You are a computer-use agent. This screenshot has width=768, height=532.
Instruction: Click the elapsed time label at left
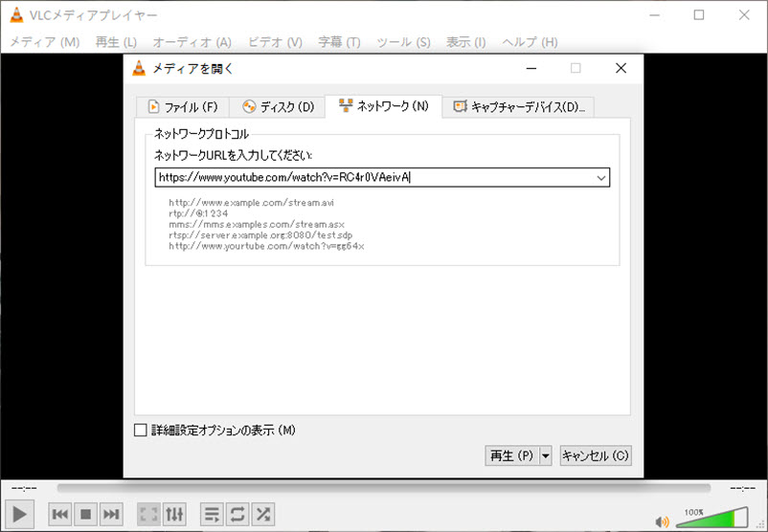click(24, 488)
